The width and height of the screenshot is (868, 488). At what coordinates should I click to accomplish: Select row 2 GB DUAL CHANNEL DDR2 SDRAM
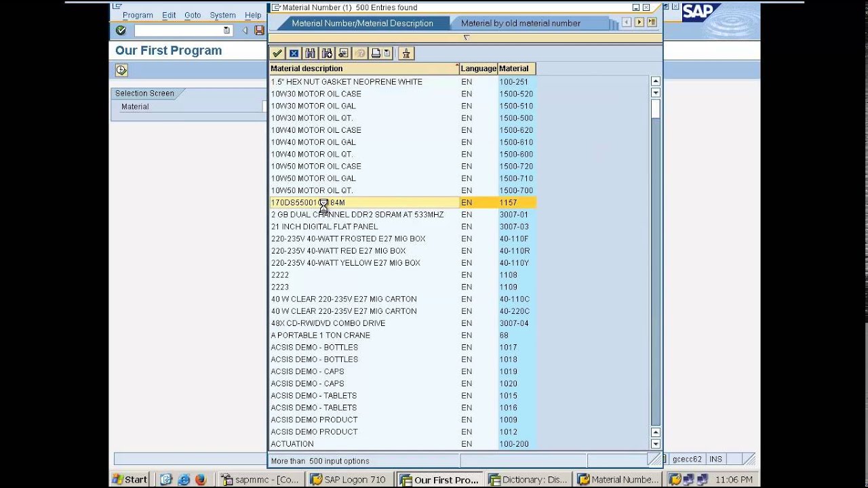pos(403,215)
